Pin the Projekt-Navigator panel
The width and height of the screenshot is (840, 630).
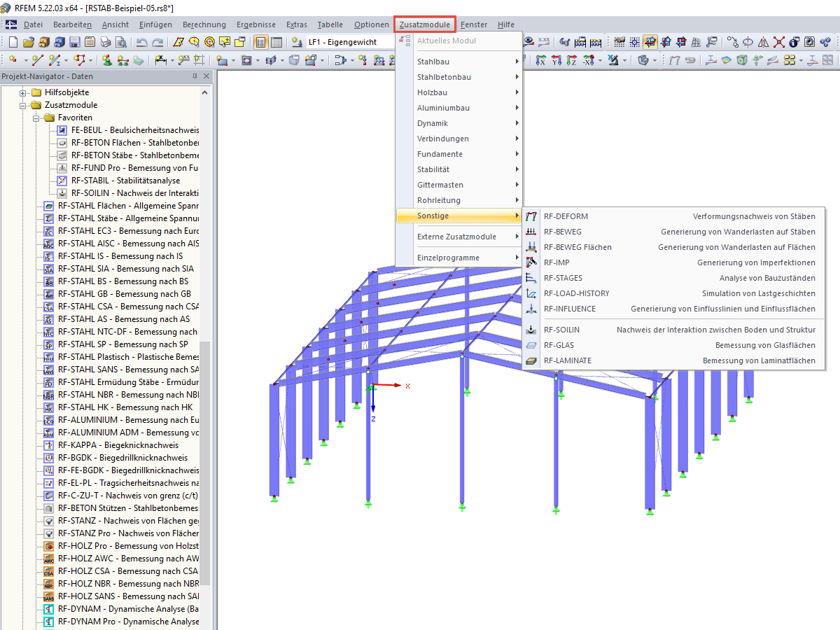[x=195, y=76]
